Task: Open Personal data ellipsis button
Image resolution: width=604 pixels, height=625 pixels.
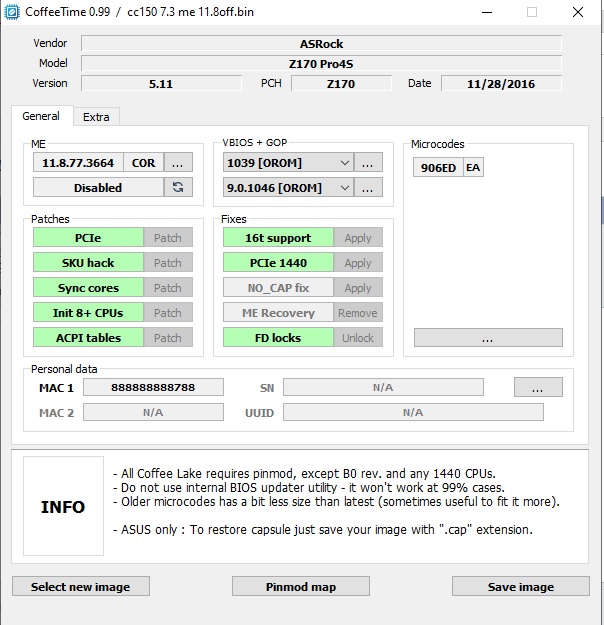Action: click(x=538, y=387)
